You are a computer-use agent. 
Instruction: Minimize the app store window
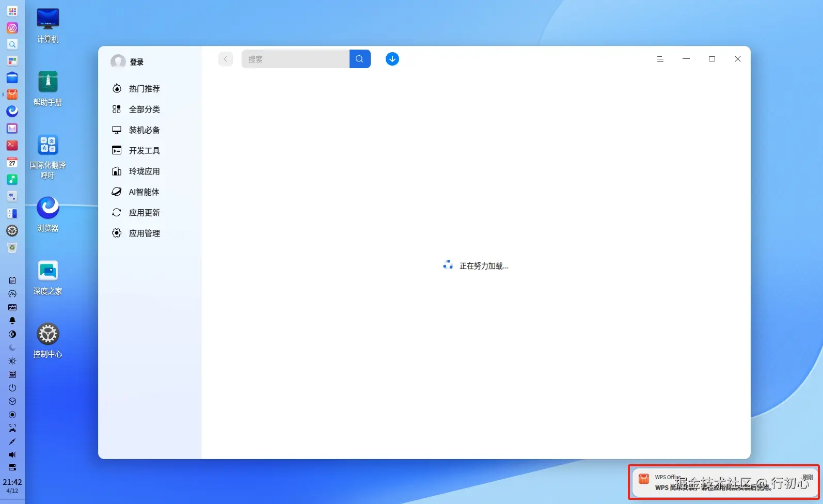click(686, 59)
